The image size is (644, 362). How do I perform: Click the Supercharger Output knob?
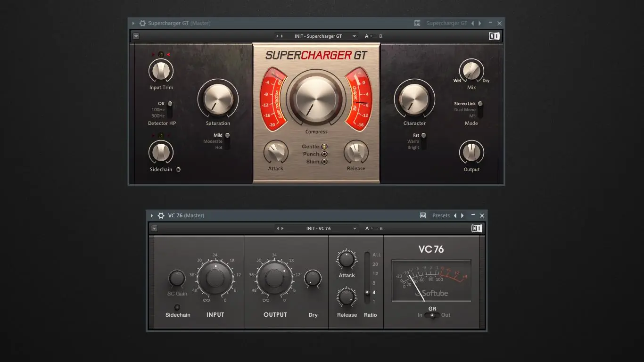(x=471, y=153)
